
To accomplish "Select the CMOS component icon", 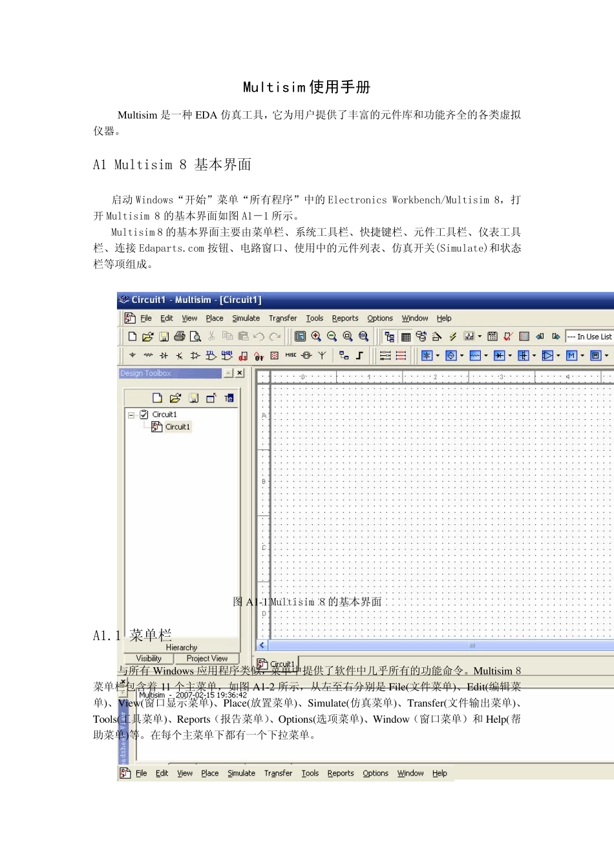I will coord(227,355).
